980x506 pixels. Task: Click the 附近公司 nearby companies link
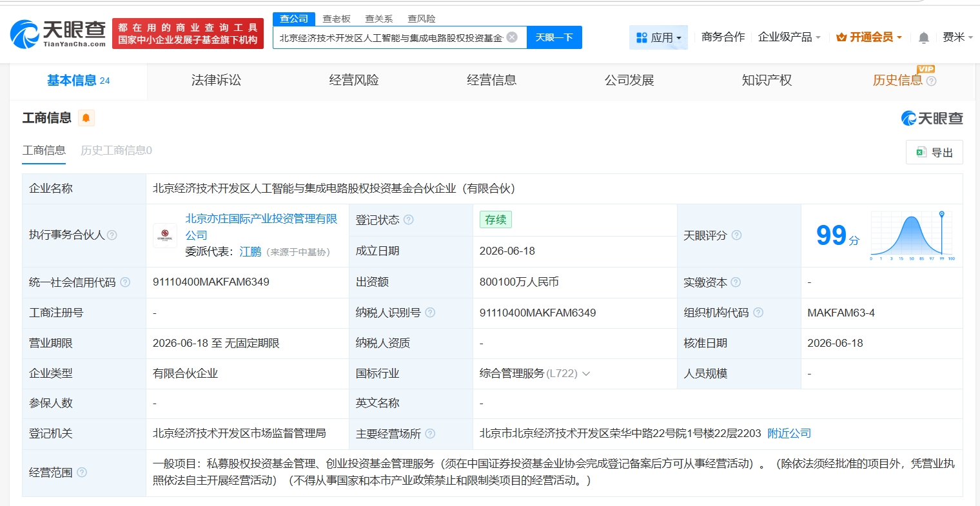[789, 434]
